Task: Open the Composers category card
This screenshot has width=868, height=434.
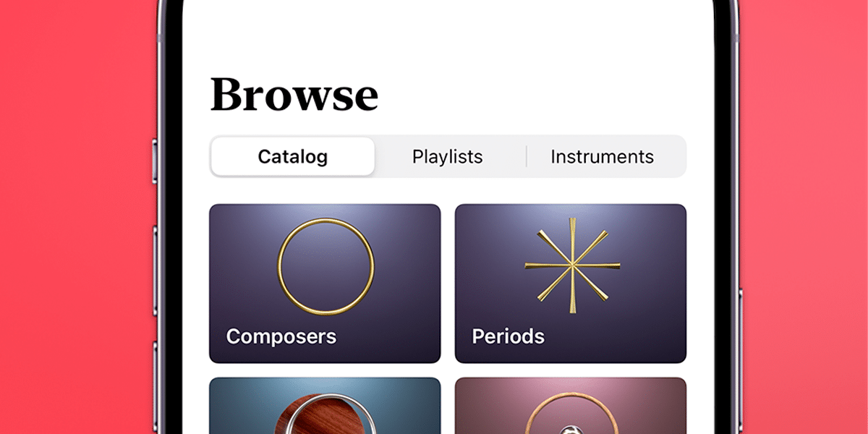Action: click(x=325, y=284)
